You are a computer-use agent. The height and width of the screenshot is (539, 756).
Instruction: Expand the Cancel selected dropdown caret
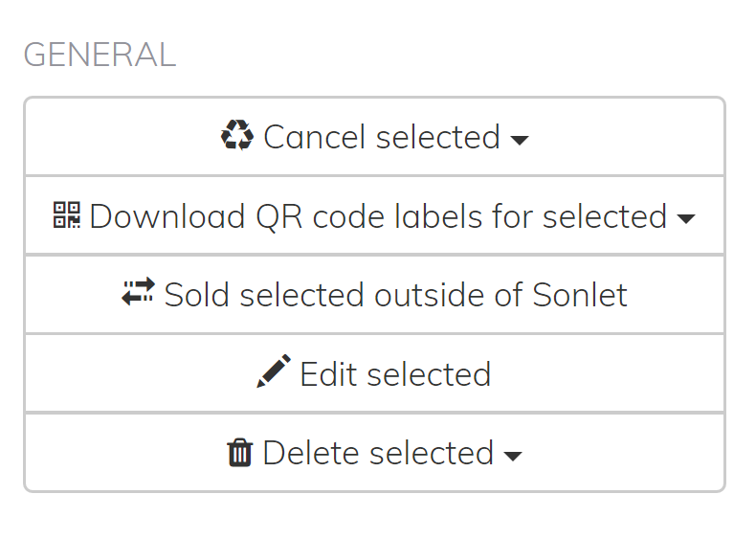520,140
